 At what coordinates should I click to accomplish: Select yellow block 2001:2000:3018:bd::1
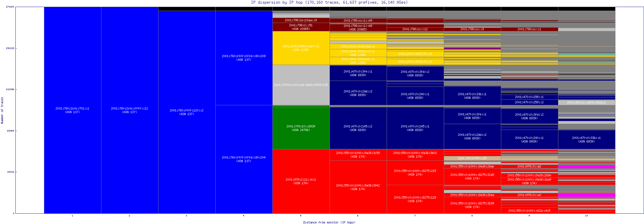[358, 46]
